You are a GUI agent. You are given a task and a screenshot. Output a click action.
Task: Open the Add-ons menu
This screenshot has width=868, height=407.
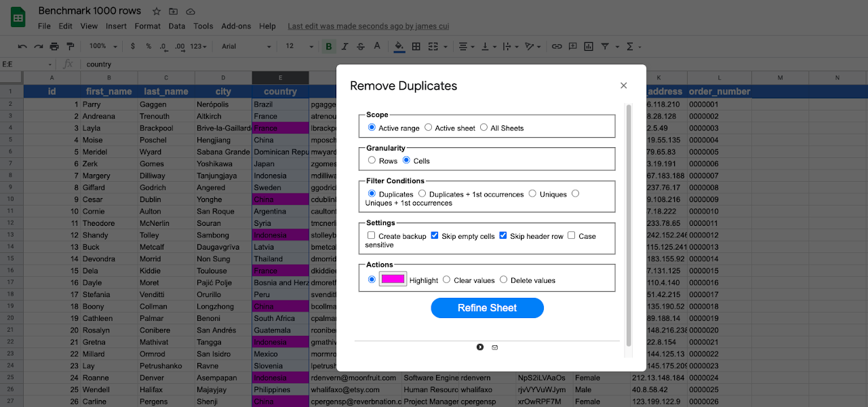(236, 26)
